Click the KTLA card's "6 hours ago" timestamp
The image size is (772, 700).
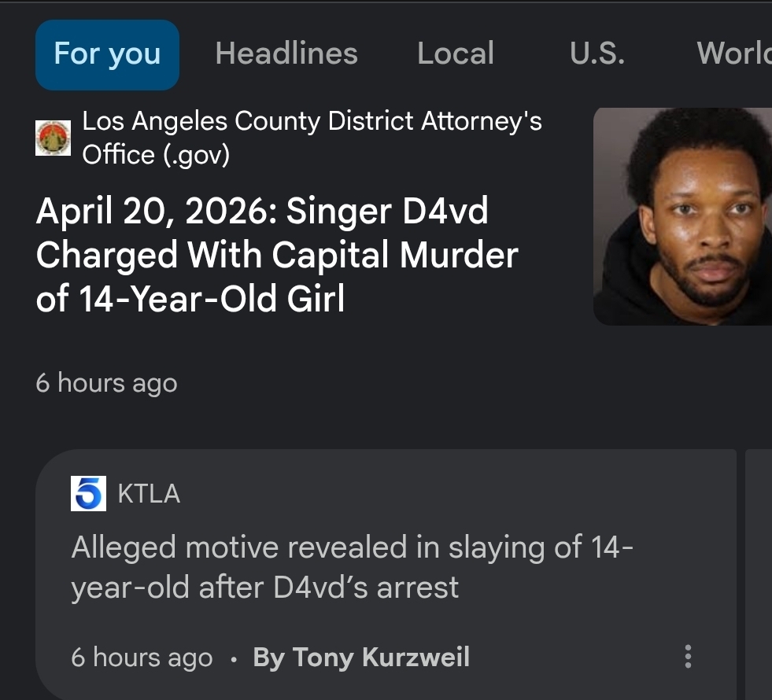(x=142, y=658)
